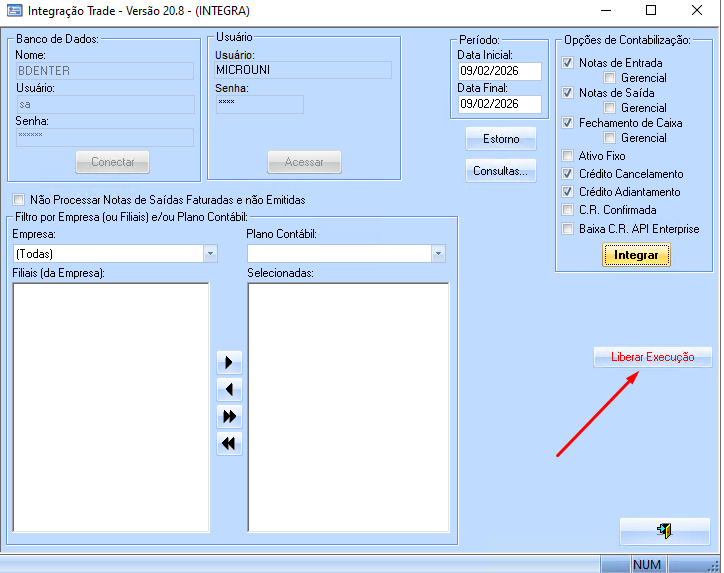Click the Estorno button
The width and height of the screenshot is (724, 573).
coord(500,138)
